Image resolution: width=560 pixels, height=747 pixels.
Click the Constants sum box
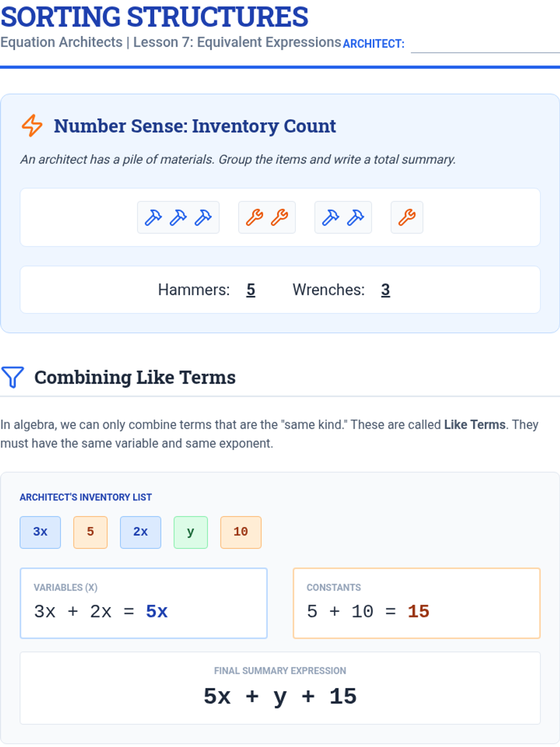[417, 603]
